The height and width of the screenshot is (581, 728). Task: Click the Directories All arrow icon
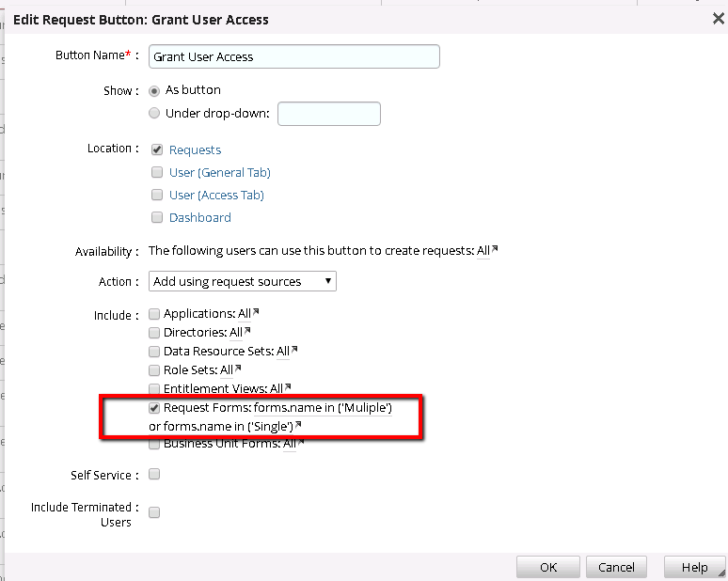[x=247, y=331]
